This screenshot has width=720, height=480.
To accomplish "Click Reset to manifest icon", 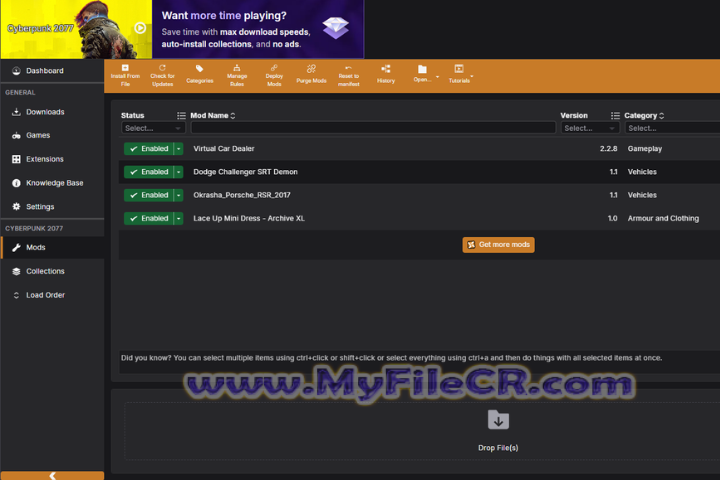I will pyautogui.click(x=349, y=76).
